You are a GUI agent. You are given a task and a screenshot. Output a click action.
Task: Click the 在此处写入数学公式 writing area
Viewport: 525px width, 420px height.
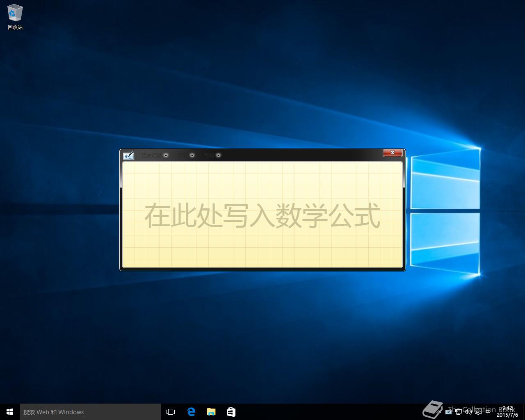(262, 215)
